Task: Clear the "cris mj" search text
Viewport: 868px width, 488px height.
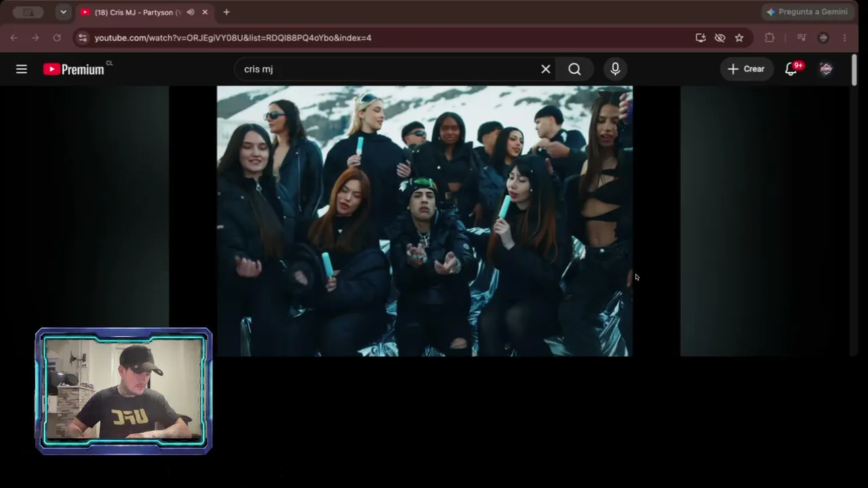Action: (x=545, y=68)
